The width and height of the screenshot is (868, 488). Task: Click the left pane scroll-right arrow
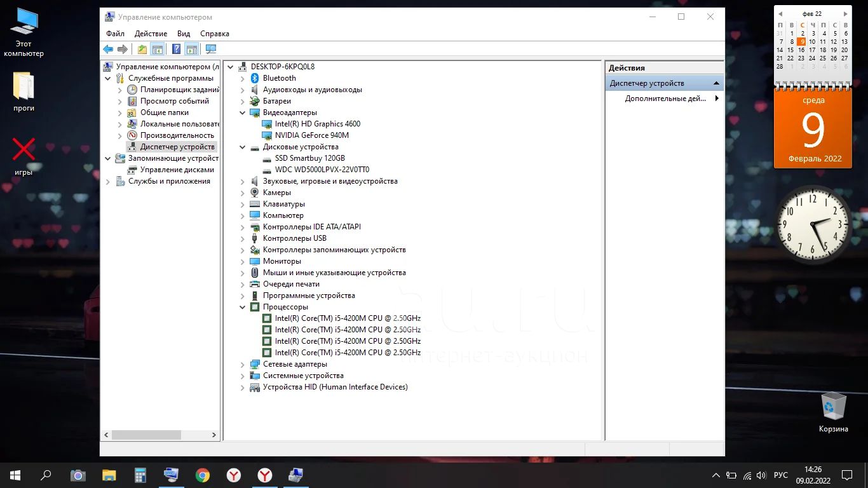click(x=214, y=435)
